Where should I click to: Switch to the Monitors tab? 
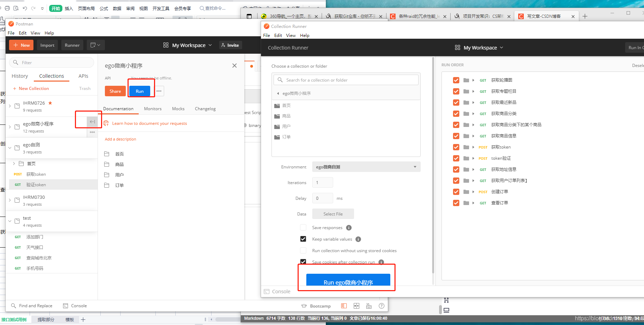[x=153, y=109]
